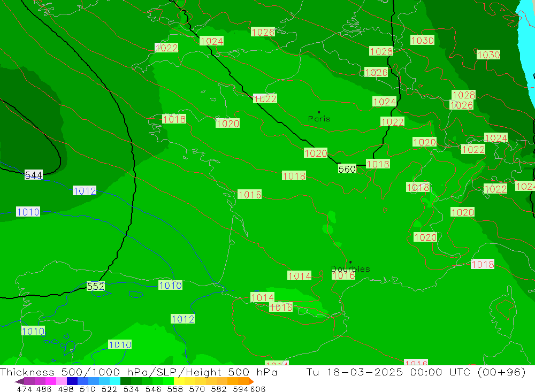Click the 498 legend value
The width and height of the screenshot is (535, 392).
pyautogui.click(x=65, y=389)
